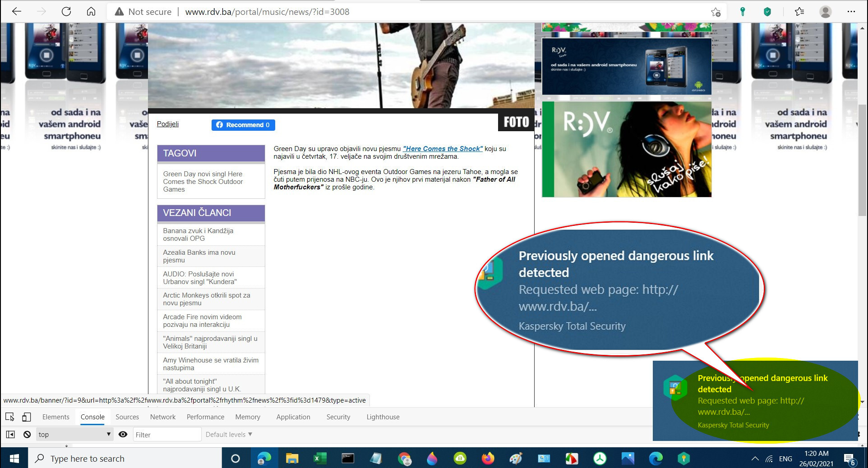Open the Favorites list

tap(799, 12)
